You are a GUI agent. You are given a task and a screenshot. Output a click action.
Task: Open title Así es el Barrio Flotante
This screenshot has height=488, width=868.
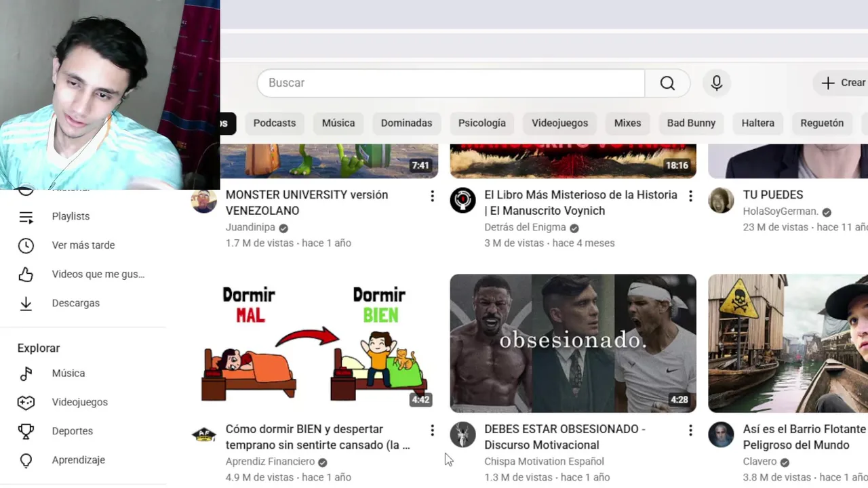click(805, 437)
